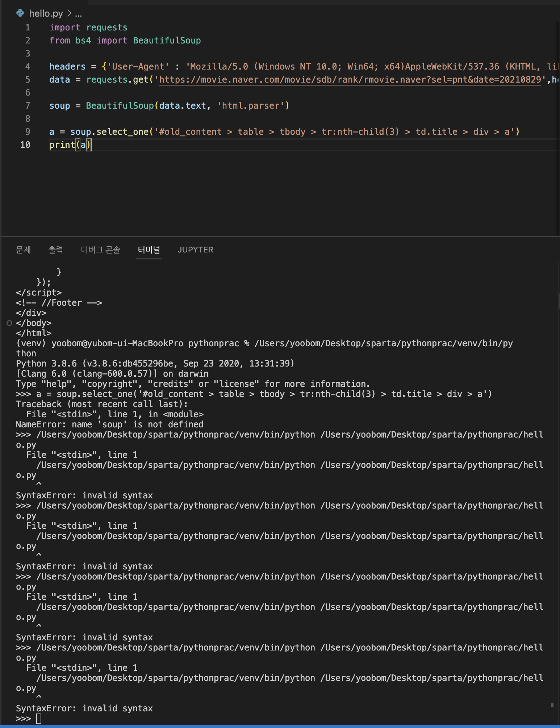The width and height of the screenshot is (560, 728).
Task: Click the '</html>' line in terminal output
Action: pos(34,333)
